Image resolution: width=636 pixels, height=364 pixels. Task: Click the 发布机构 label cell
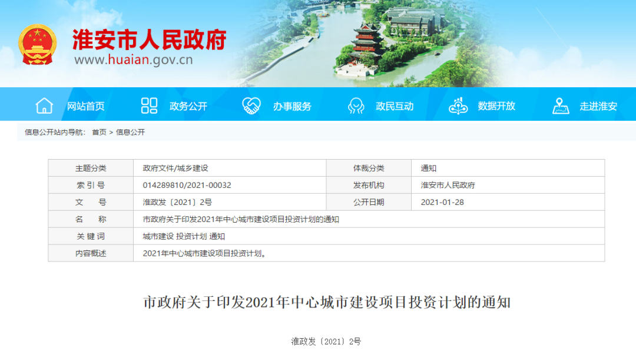[x=369, y=185]
